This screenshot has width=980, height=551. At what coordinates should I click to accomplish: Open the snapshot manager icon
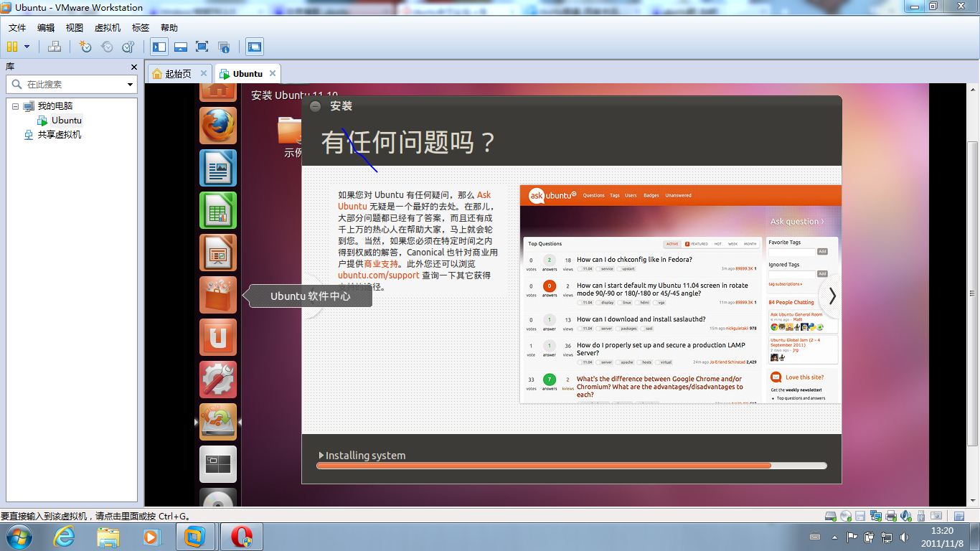[x=128, y=47]
